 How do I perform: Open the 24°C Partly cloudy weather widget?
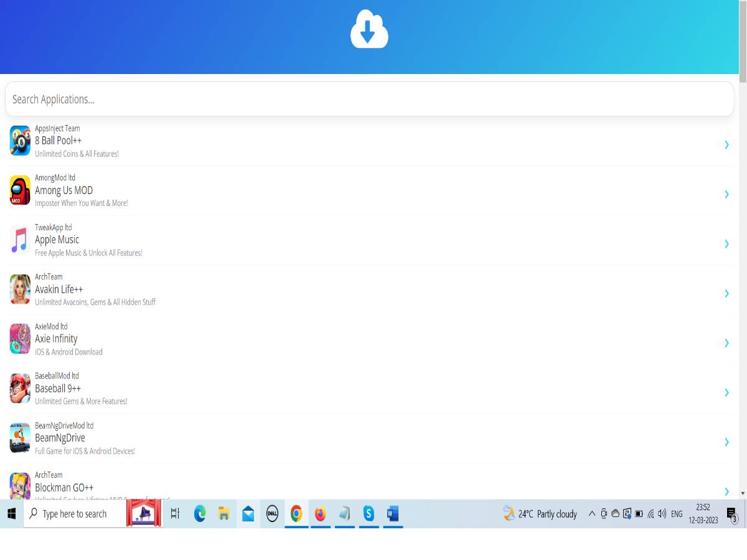pyautogui.click(x=540, y=514)
